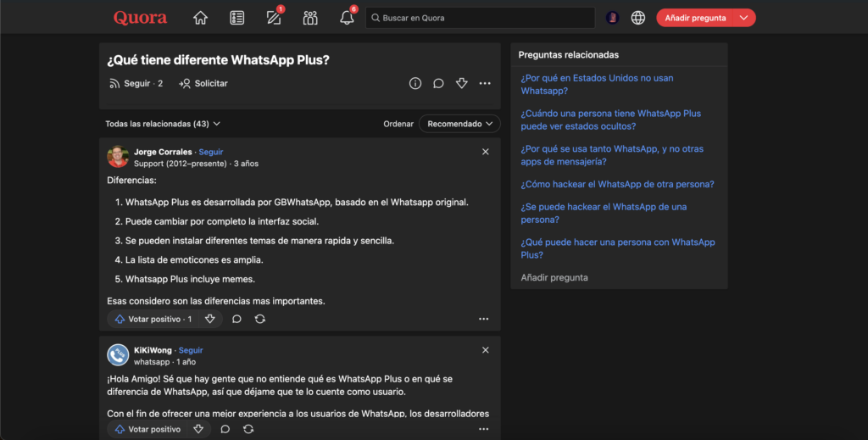
Task: Click the Buscar en Quora search field
Action: 480,18
